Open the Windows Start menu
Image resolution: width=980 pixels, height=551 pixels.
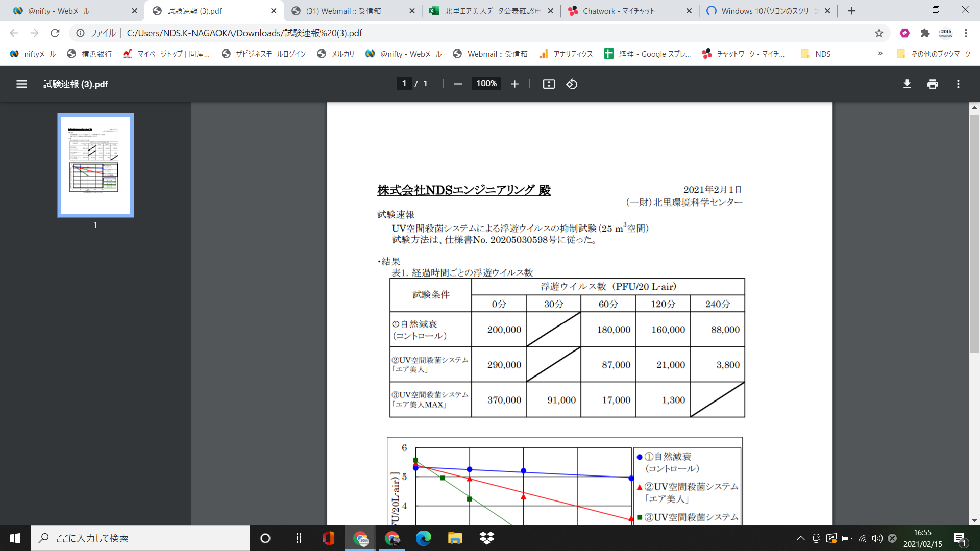15,538
